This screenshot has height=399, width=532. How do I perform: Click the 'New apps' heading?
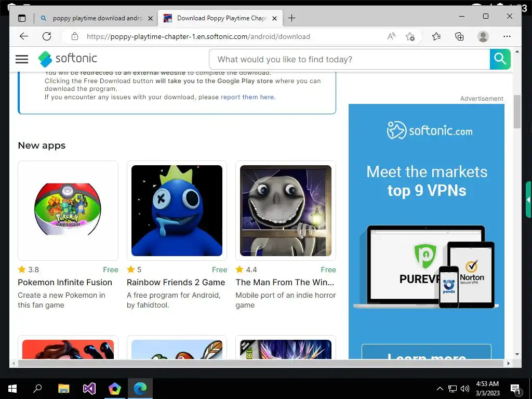pos(42,145)
